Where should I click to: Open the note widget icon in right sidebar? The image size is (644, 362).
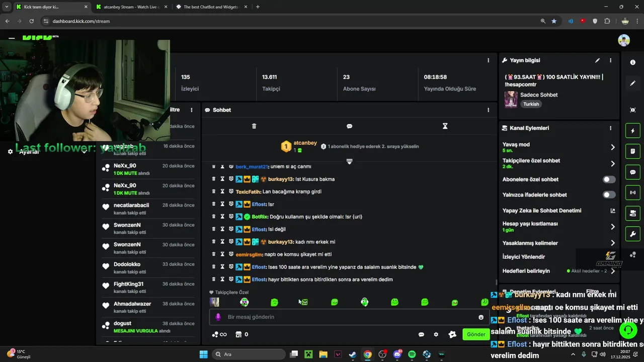(x=632, y=151)
